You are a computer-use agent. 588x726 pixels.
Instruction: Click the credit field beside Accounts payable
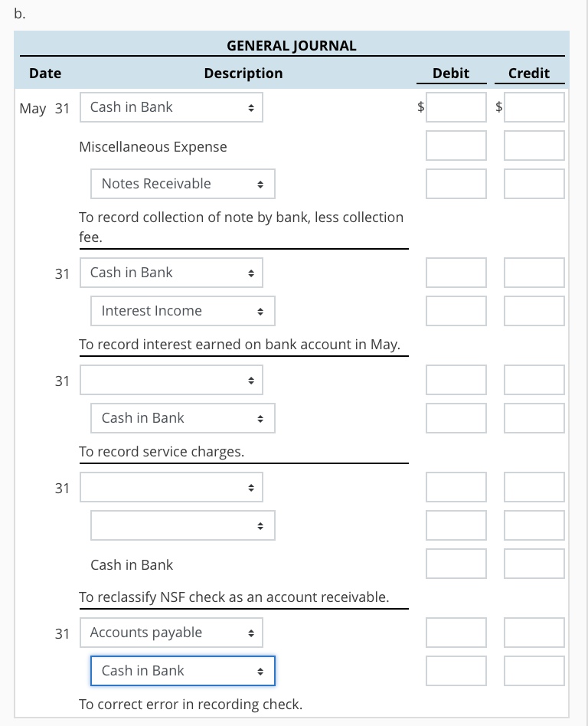click(x=534, y=633)
